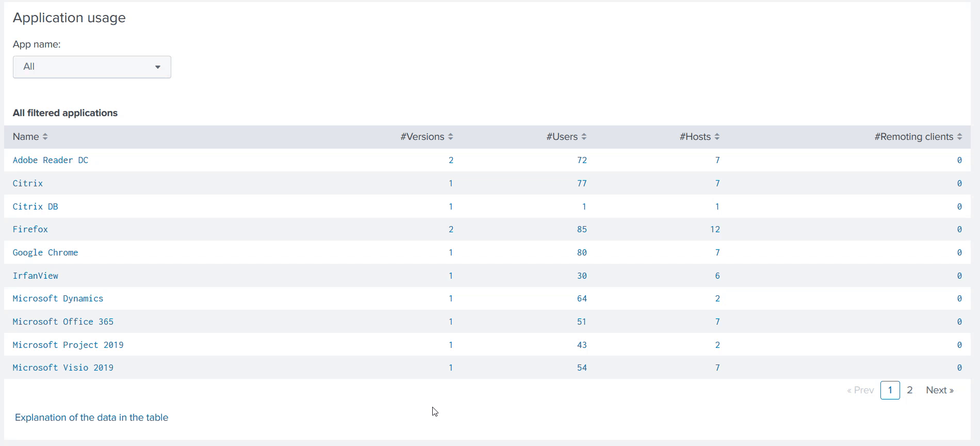Click Microsoft Project 2019 users value 43

point(582,345)
